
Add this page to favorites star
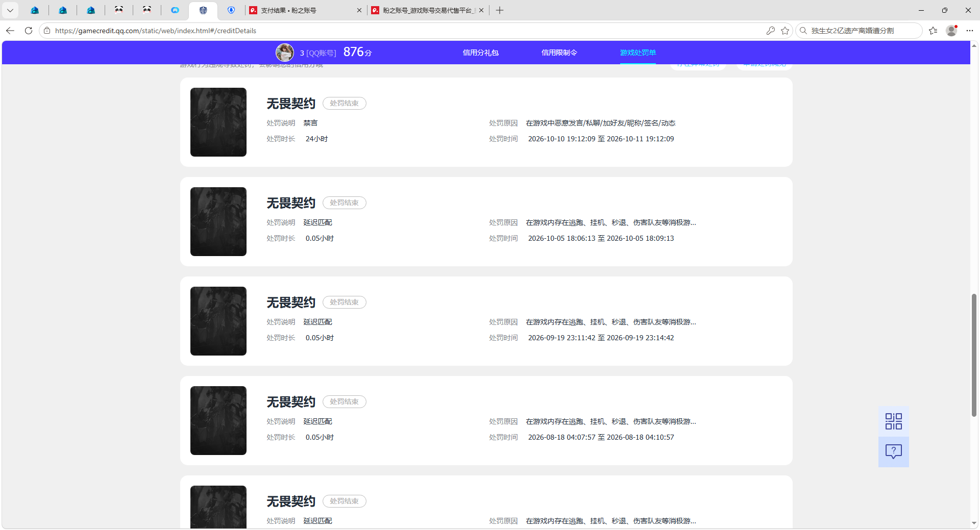point(785,31)
